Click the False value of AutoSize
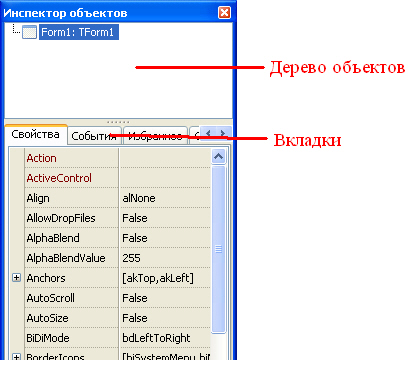Viewport: 419px width, 370px height. 135,318
